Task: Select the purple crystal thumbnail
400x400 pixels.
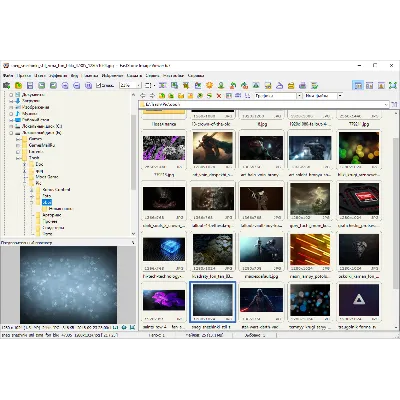Action: (164, 300)
